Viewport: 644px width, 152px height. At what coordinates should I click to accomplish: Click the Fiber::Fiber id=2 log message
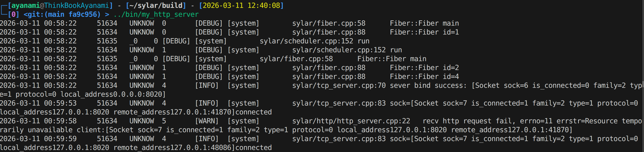click(x=424, y=68)
